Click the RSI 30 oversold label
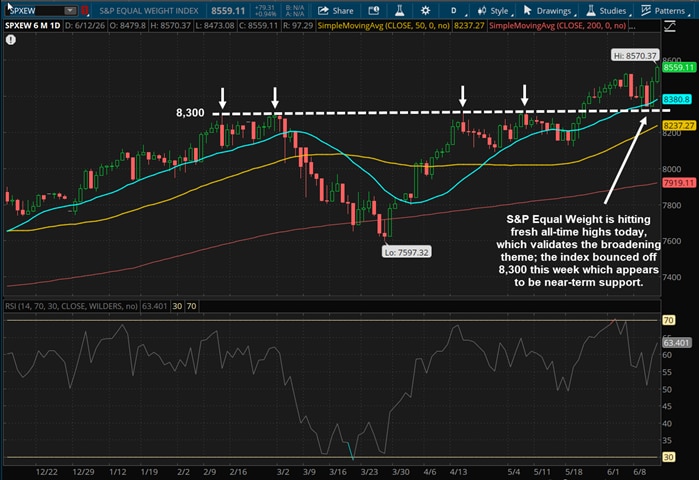Screen dimensions: 699x480 pyautogui.click(x=177, y=306)
